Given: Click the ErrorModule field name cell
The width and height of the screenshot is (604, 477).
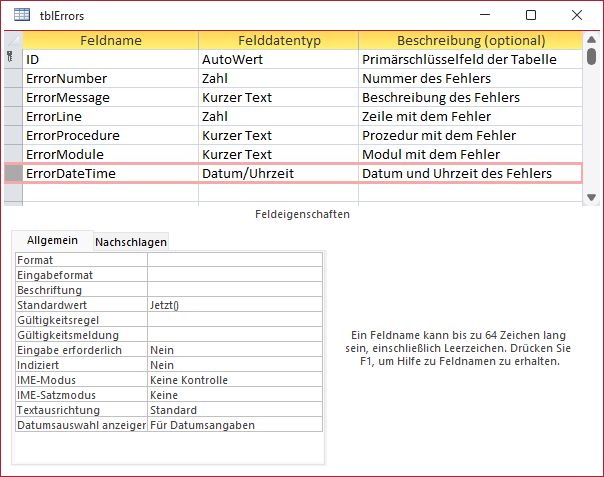Looking at the screenshot, I should (x=111, y=154).
